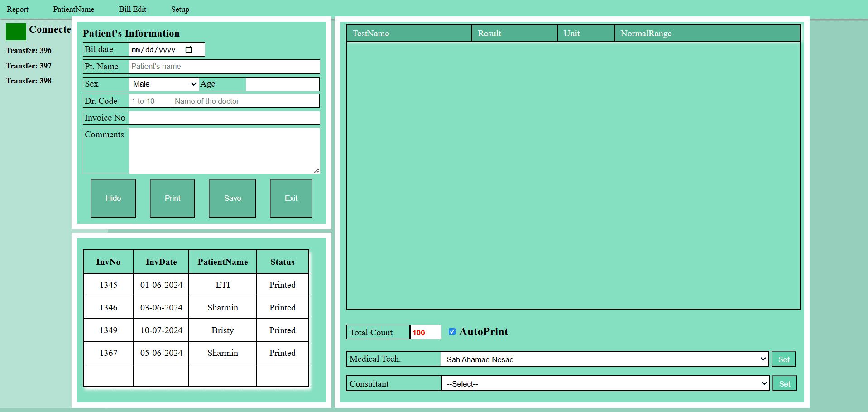Click the InvNo column header
Screen dimensions: 868x412
point(109,262)
